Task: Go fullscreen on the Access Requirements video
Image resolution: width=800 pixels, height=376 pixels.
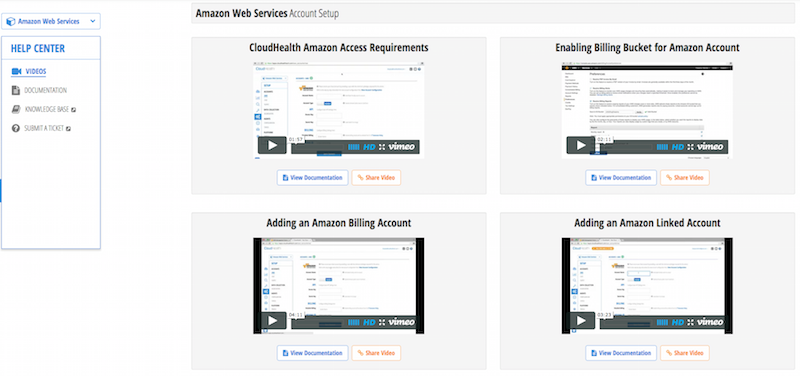Action: coord(383,147)
